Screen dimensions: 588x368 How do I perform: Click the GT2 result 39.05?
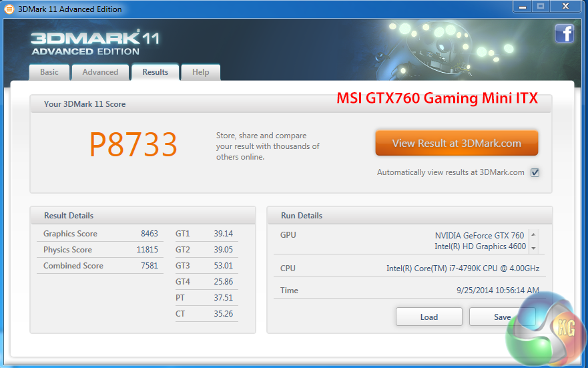coord(224,250)
